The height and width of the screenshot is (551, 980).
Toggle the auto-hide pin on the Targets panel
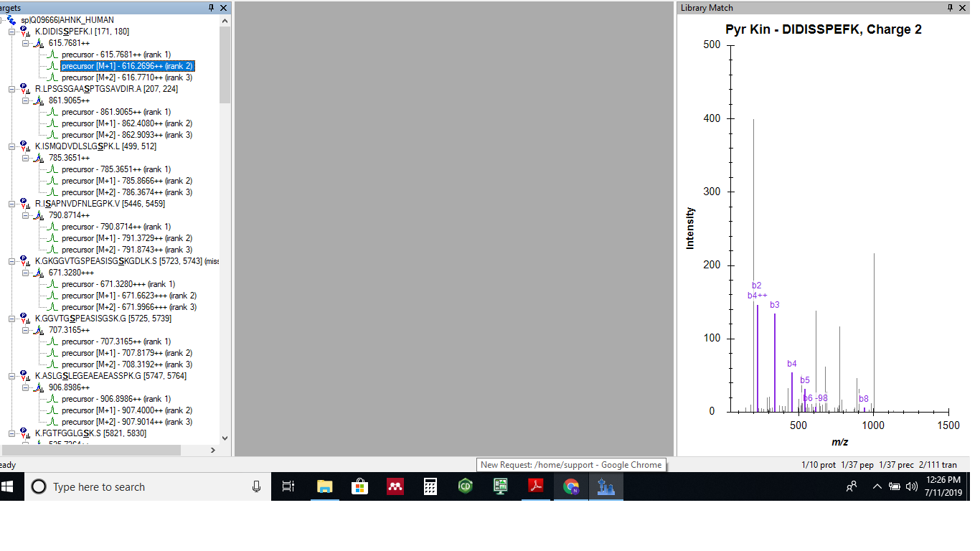[x=211, y=8]
